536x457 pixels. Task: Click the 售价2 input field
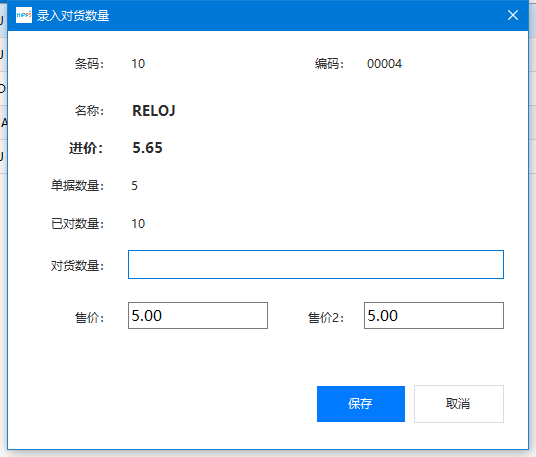click(434, 315)
